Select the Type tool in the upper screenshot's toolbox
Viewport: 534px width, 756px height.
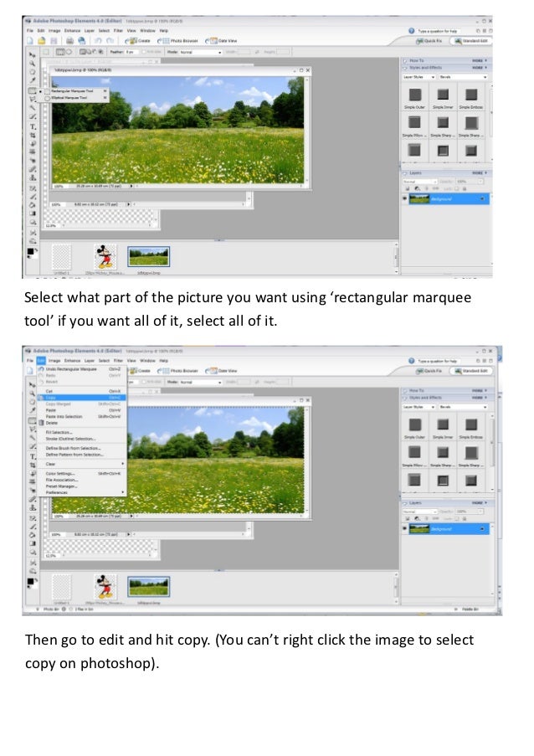click(33, 126)
